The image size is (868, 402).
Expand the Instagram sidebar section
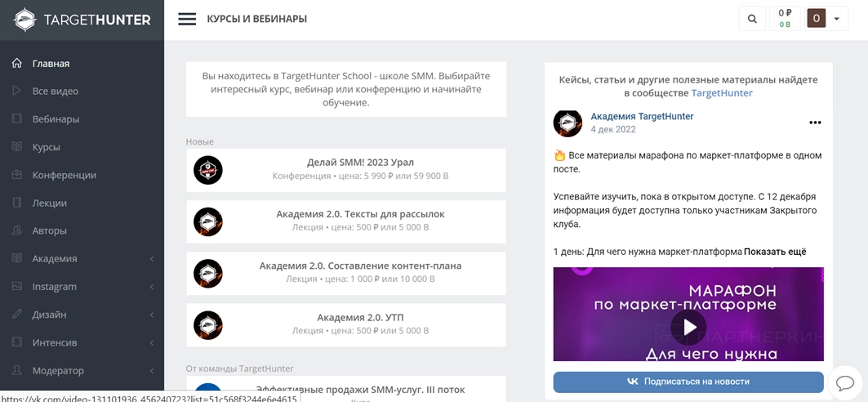pos(151,287)
